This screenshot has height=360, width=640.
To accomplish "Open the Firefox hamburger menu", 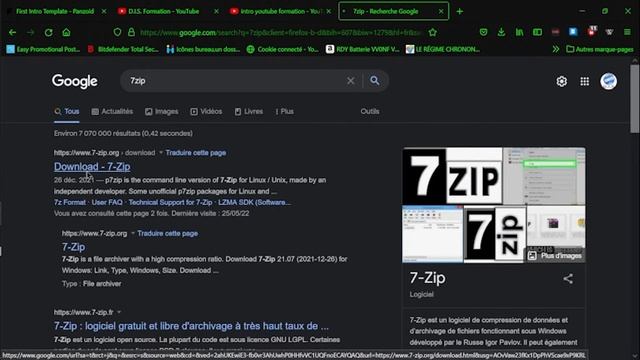I will pos(627,32).
